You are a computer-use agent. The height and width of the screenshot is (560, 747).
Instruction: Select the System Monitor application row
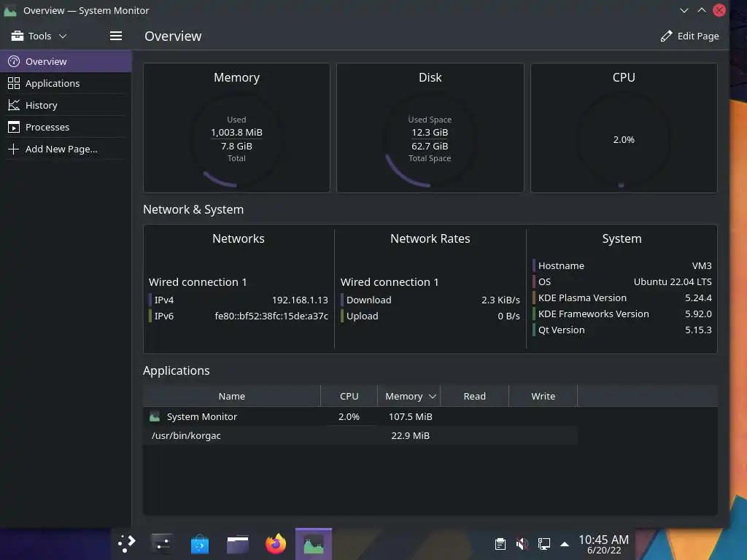point(360,416)
